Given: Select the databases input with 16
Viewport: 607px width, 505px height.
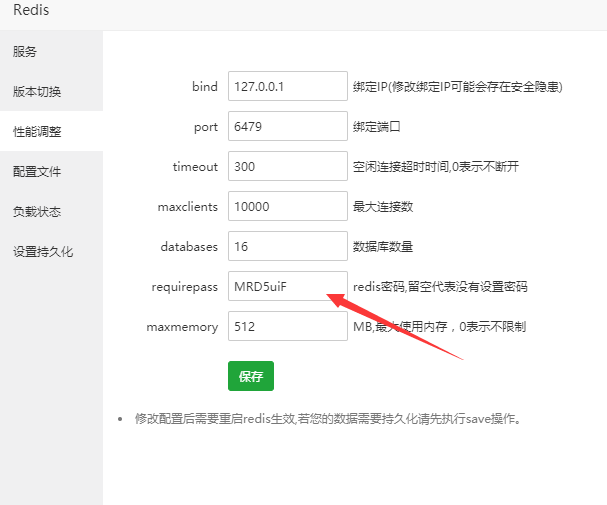Looking at the screenshot, I should (x=288, y=246).
